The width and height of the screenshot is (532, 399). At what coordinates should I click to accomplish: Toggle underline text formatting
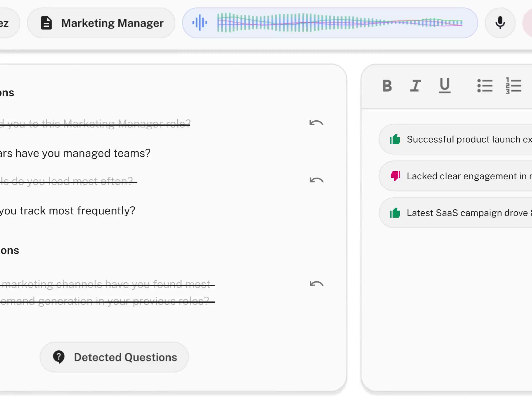(x=445, y=86)
